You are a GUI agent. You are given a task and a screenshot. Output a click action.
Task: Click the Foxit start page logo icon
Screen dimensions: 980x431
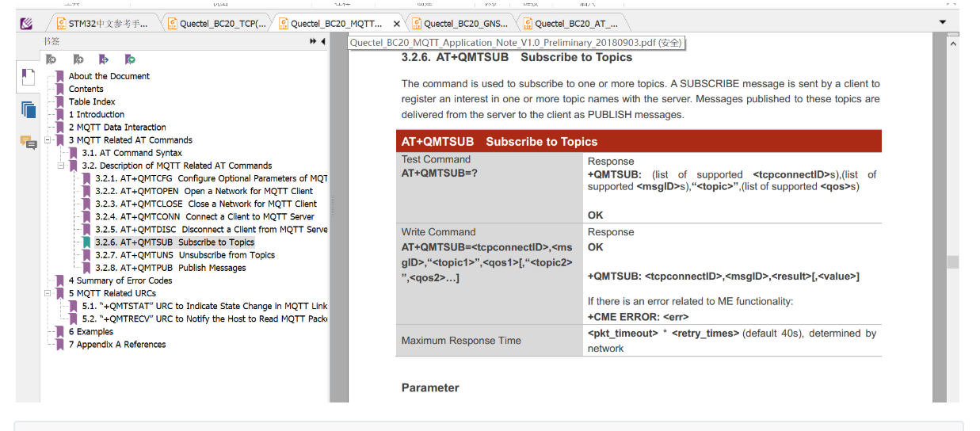(x=26, y=24)
